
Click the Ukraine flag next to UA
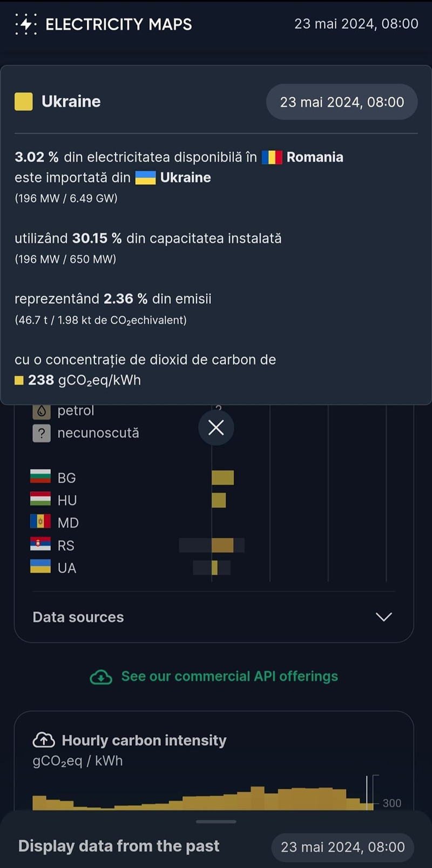40,567
